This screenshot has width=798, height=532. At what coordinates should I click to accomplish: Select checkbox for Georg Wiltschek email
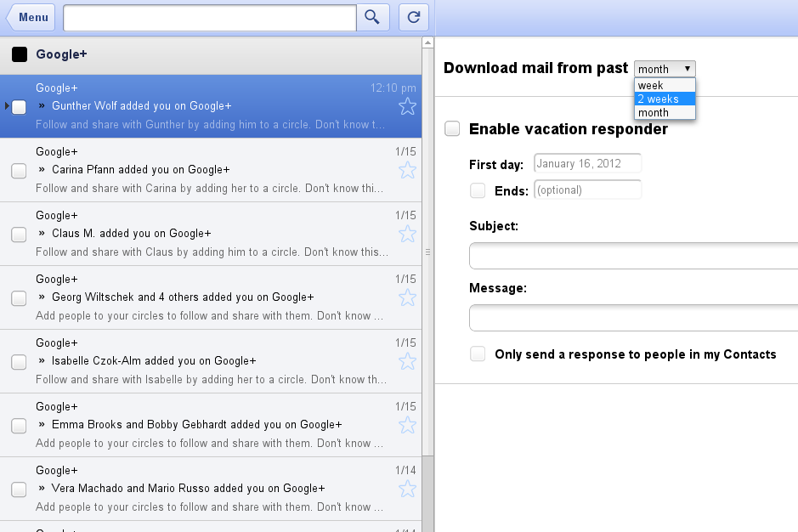click(19, 297)
